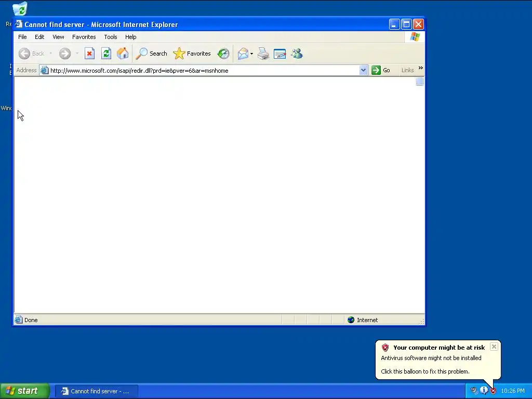532x399 pixels.
Task: Expand the Links toolbar chevron
Action: pyautogui.click(x=421, y=68)
